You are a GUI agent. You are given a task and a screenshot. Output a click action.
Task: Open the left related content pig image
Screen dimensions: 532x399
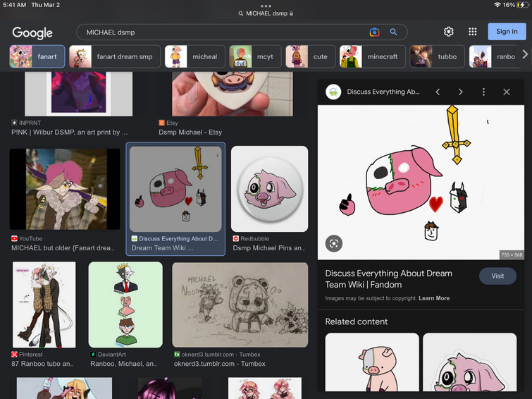pyautogui.click(x=372, y=362)
